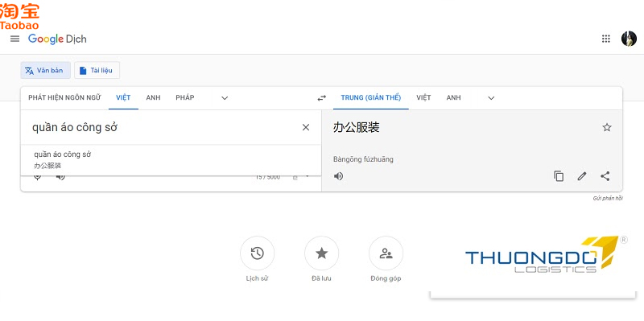Screen dimensions: 644x321
Task: Select Việt as target language
Action: point(423,97)
